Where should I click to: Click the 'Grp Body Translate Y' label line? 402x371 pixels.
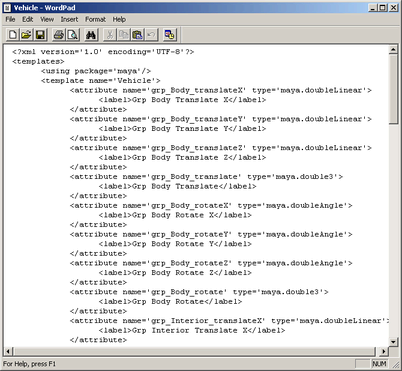tap(182, 129)
